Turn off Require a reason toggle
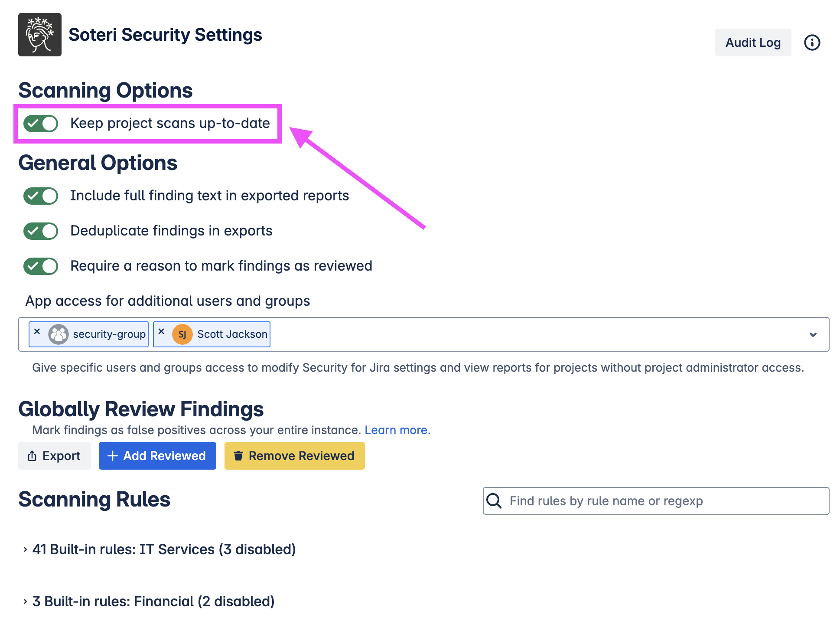The image size is (840, 621). coord(41,266)
